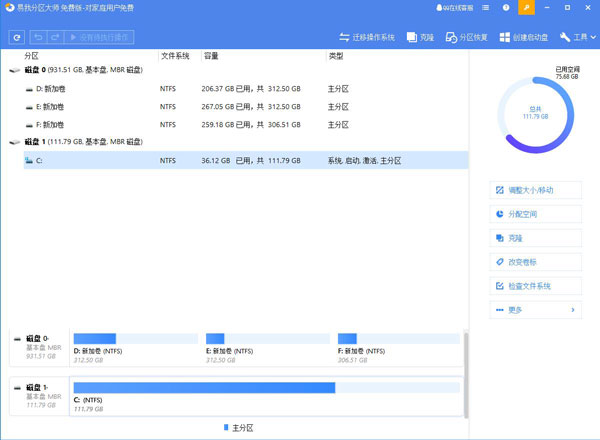
Task: Click the orange key activation icon
Action: (x=527, y=7)
